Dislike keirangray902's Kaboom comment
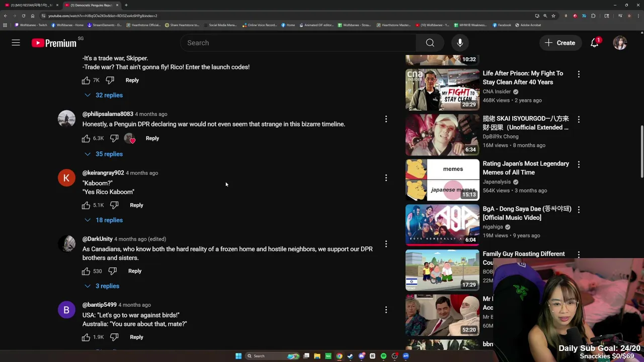Image resolution: width=644 pixels, height=362 pixels. (x=114, y=205)
